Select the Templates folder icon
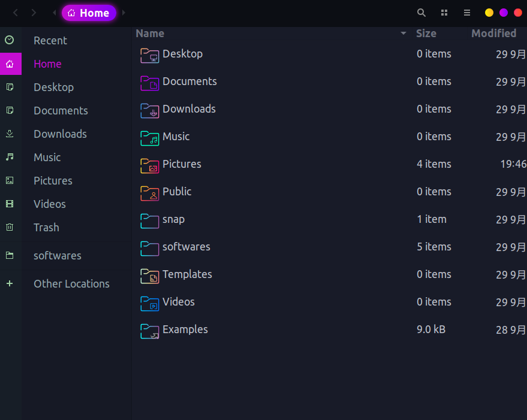The image size is (527, 420). coord(149,276)
